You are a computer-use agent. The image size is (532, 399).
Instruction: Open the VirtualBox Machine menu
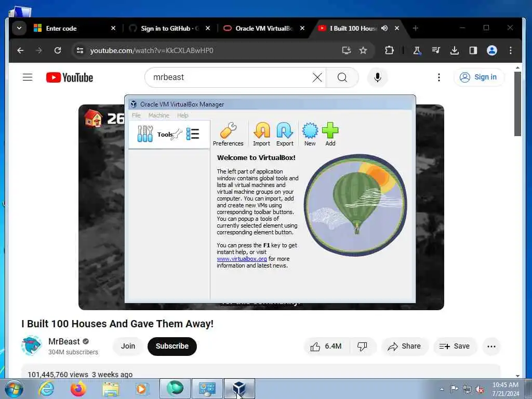[158, 115]
